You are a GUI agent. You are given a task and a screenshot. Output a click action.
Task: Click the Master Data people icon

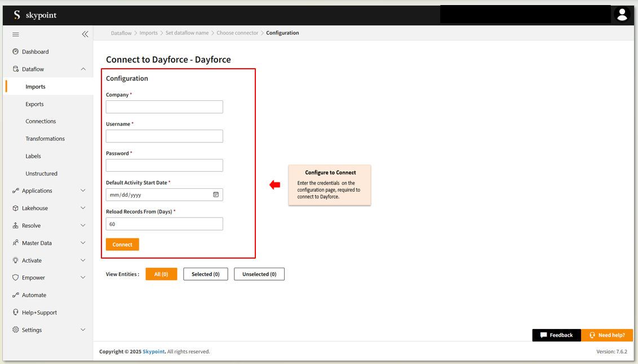point(15,243)
